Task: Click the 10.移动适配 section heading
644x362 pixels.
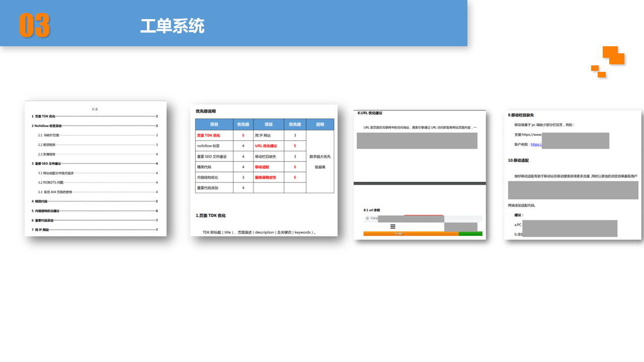Action: click(x=518, y=160)
